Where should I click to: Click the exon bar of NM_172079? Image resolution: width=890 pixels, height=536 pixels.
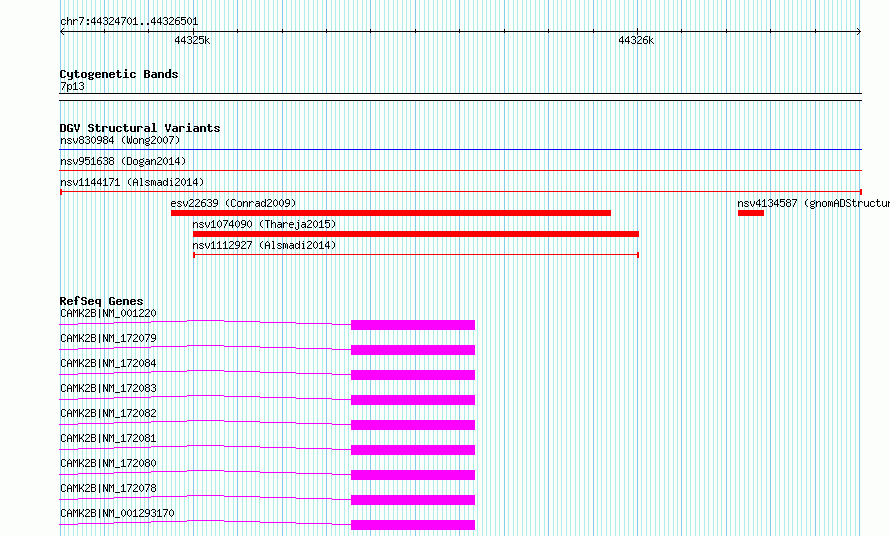tap(413, 350)
